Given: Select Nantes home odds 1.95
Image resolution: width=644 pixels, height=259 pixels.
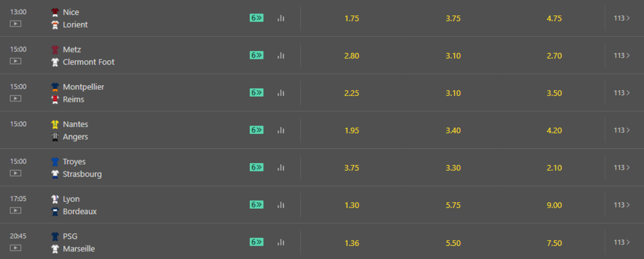Looking at the screenshot, I should coord(352,131).
